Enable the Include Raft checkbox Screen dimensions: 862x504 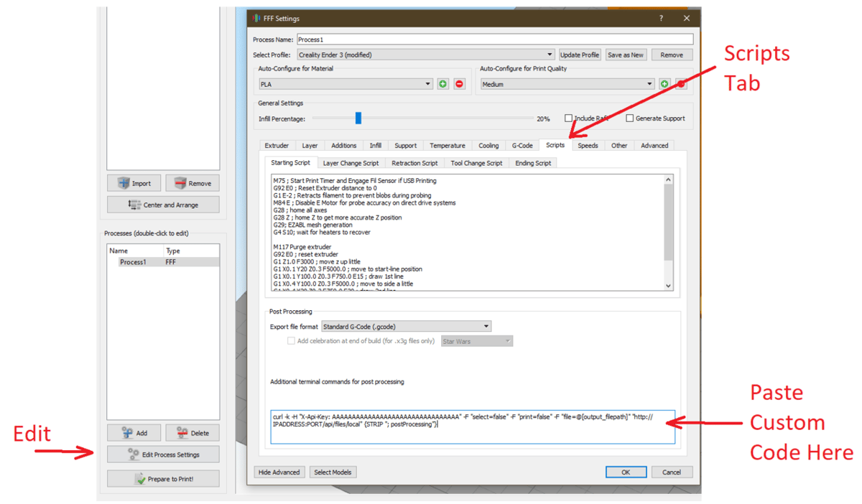coord(568,118)
